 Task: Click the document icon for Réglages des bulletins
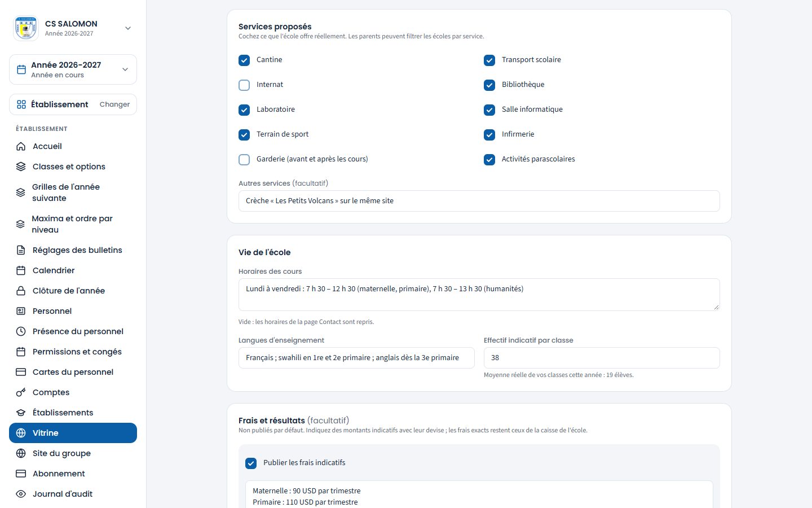point(21,250)
